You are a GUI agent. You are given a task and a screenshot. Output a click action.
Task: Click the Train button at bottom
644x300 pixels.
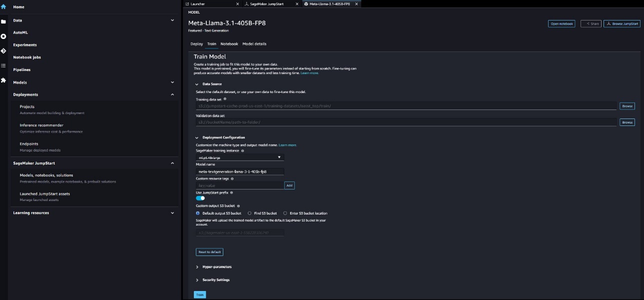click(x=200, y=295)
